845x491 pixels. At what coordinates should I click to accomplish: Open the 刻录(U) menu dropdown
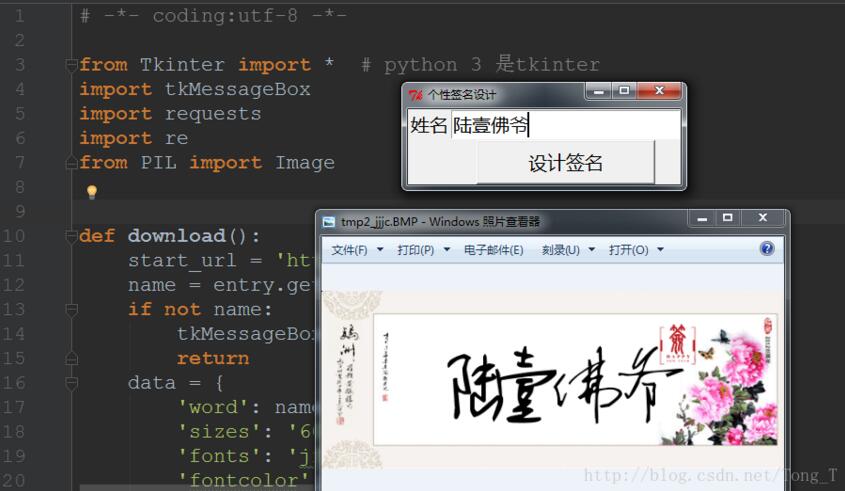coord(568,250)
